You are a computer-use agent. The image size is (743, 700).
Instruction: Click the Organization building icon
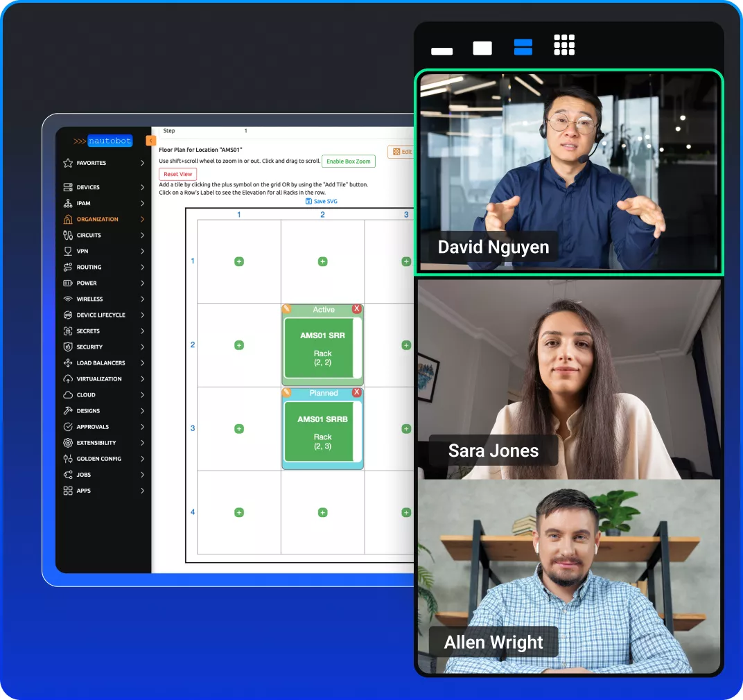click(x=68, y=219)
